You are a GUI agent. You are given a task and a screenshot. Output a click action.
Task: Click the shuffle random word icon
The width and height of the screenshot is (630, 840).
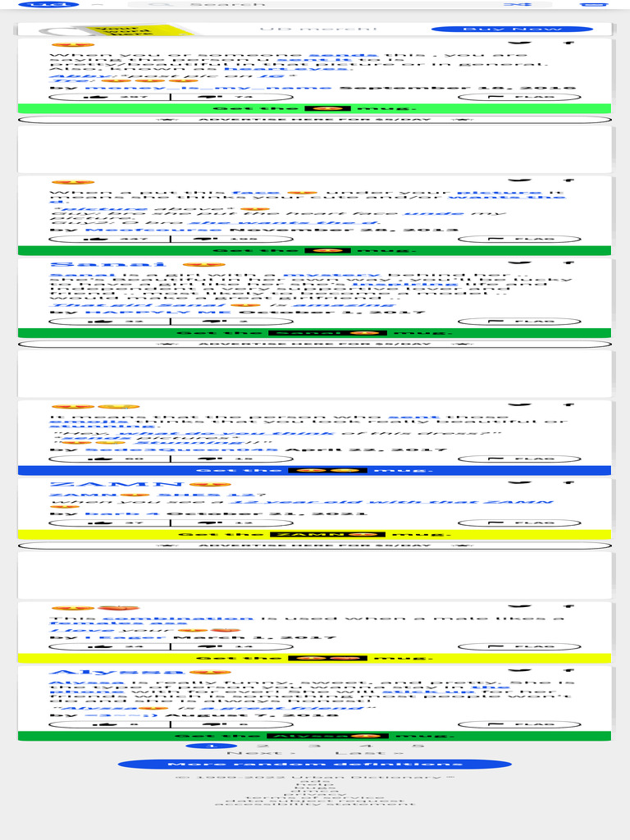(518, 4)
